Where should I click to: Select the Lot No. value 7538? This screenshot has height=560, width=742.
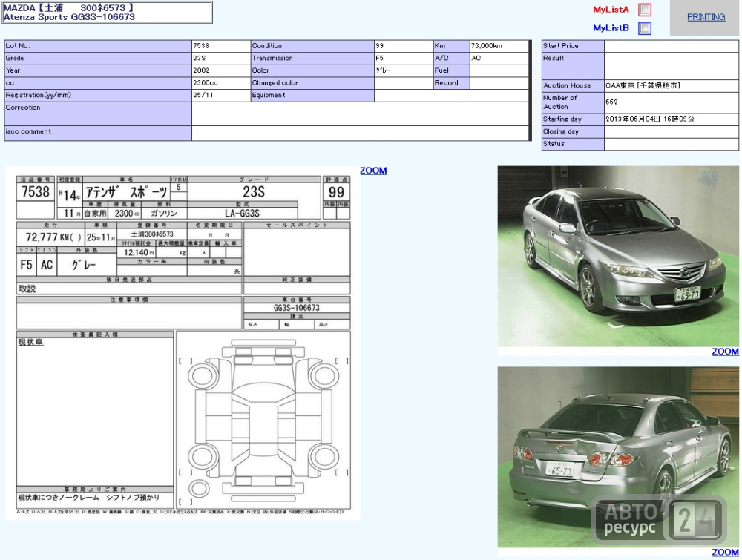[201, 46]
